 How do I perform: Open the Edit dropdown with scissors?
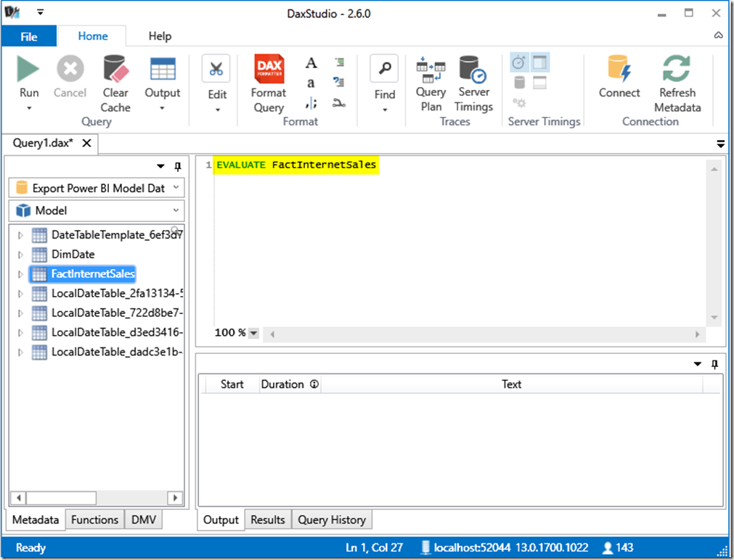tap(217, 84)
